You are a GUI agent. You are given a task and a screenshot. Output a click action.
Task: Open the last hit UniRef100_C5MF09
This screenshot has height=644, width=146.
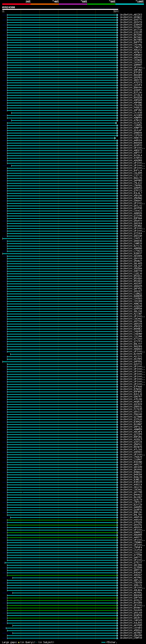click(x=131, y=638)
